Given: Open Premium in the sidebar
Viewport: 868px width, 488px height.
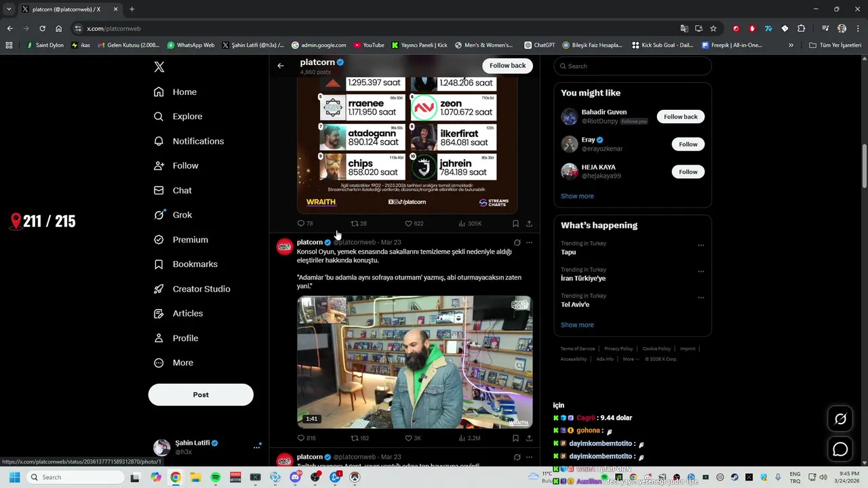Looking at the screenshot, I should pos(181,240).
